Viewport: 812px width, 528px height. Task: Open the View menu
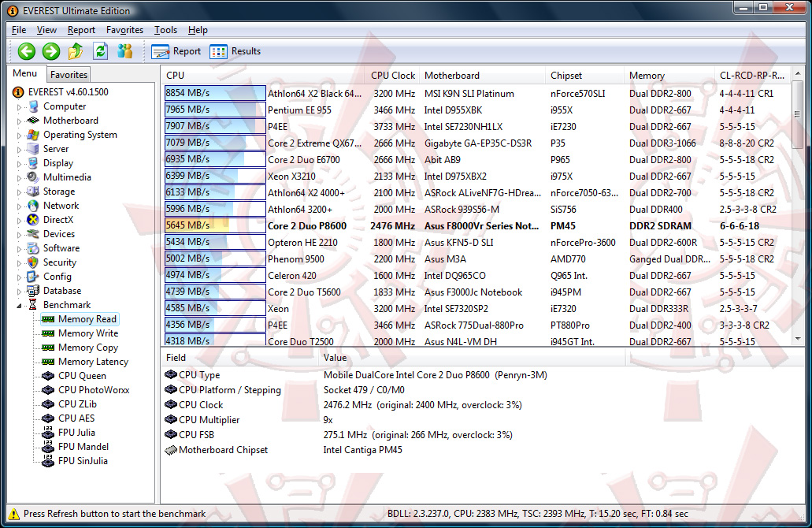point(46,30)
